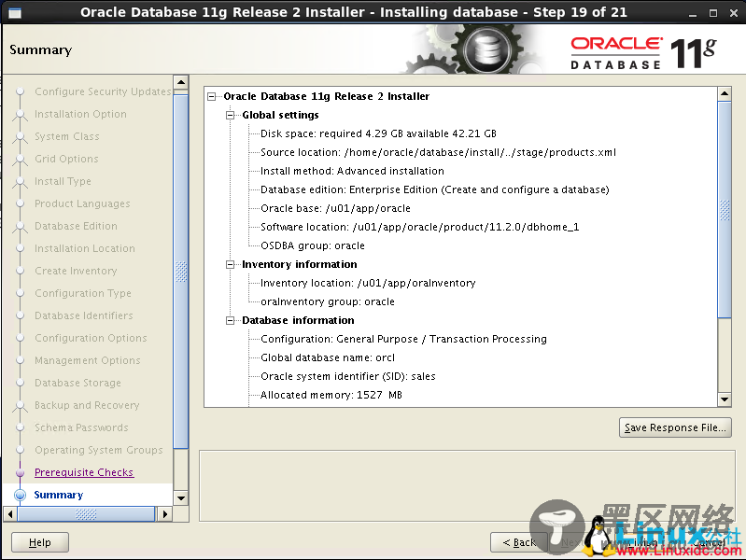Select the 'Install method: Advanced installation' row
The width and height of the screenshot is (746, 560).
352,172
